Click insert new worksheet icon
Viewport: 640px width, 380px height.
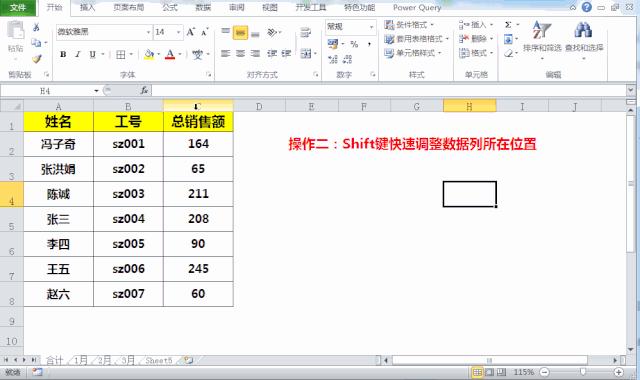coord(188,360)
